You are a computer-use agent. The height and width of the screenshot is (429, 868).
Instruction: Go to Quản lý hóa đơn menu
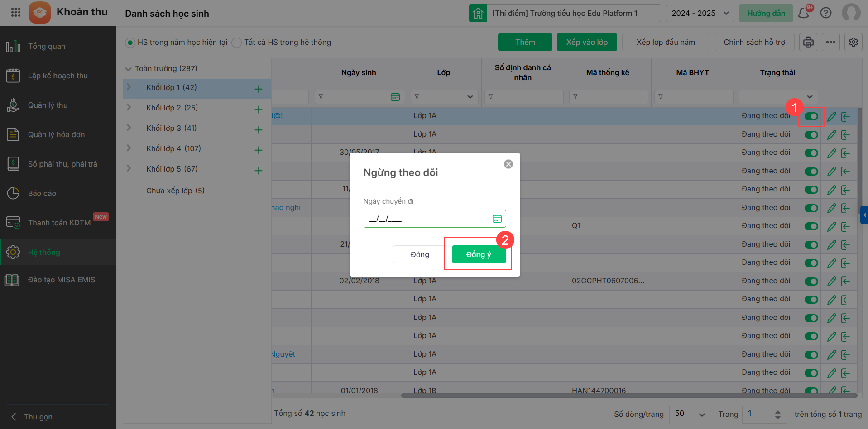(56, 134)
